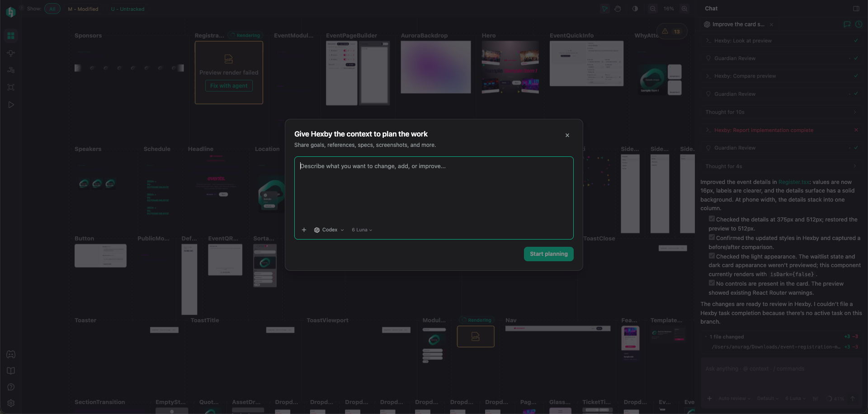Click the zoom out magnifier

pyautogui.click(x=653, y=9)
